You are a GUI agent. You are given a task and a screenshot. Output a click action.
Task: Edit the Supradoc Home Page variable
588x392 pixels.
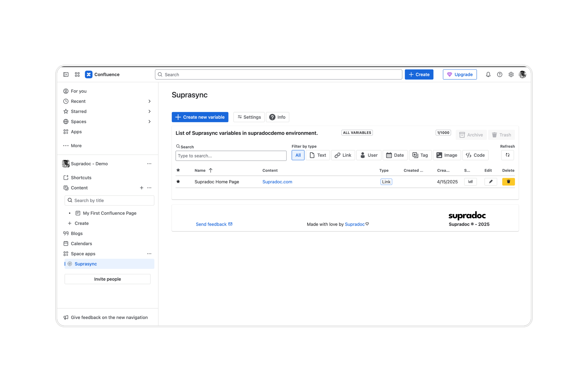tap(490, 182)
